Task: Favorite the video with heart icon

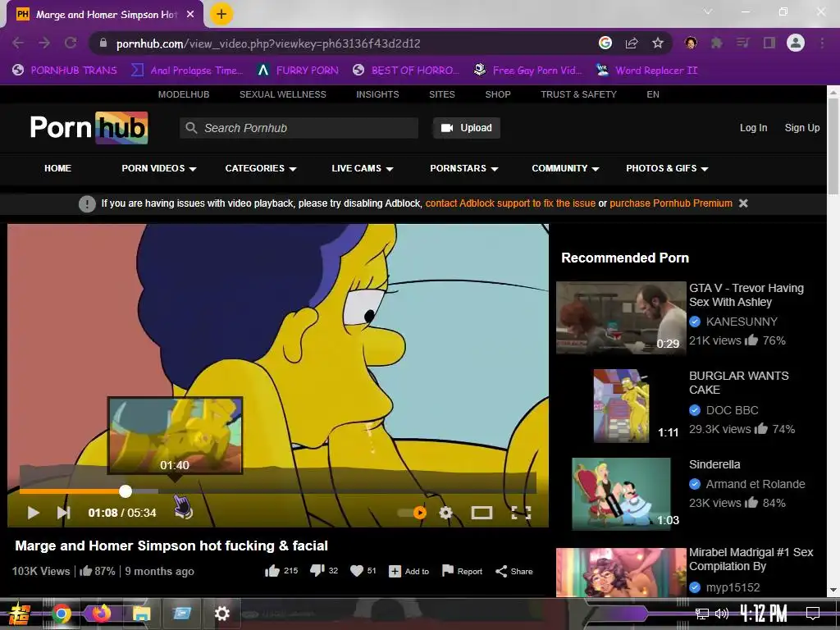Action: pyautogui.click(x=357, y=571)
